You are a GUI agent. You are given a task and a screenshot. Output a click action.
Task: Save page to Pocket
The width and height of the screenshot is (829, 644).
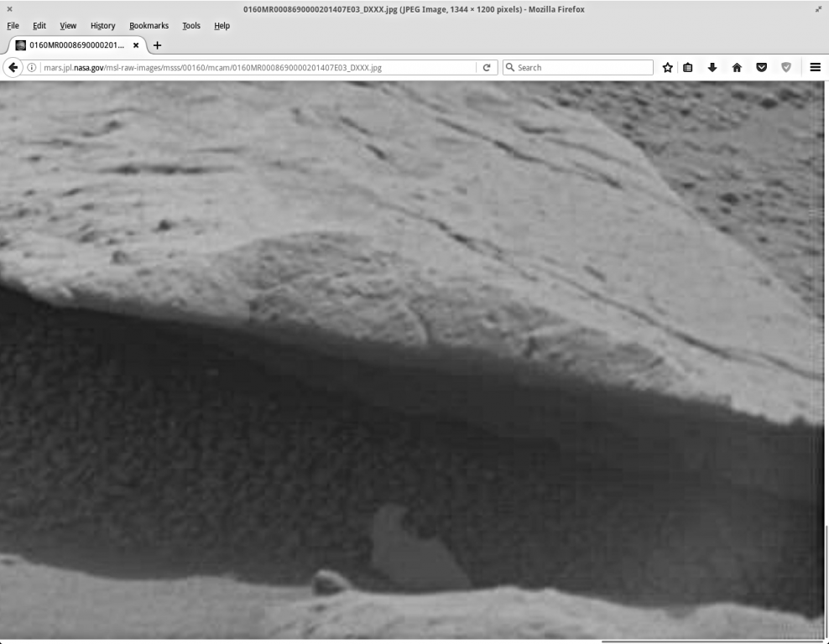pos(762,67)
